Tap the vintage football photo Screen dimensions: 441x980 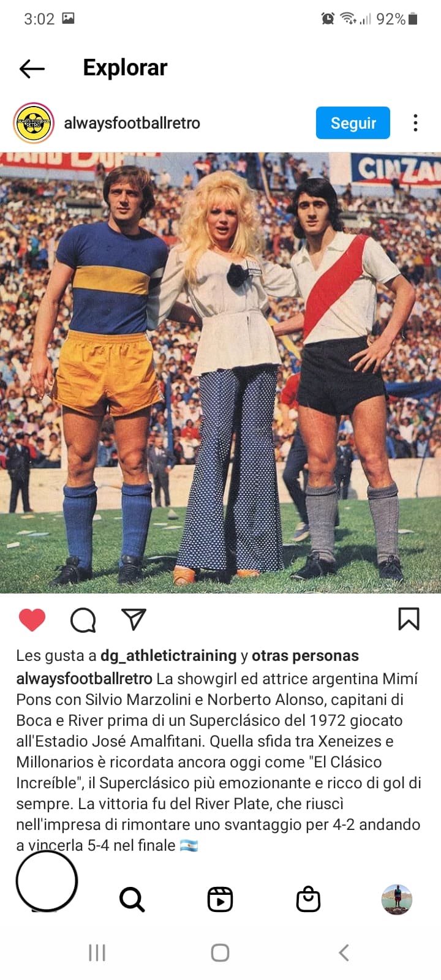(221, 372)
